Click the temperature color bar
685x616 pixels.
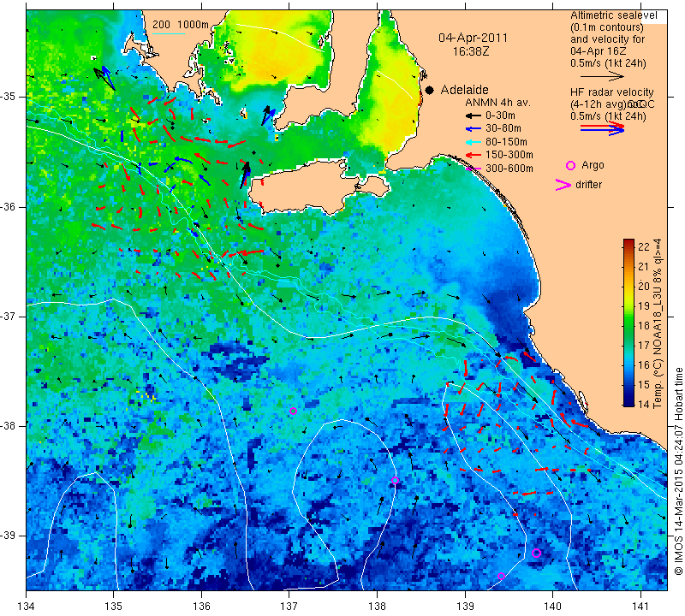pyautogui.click(x=628, y=323)
